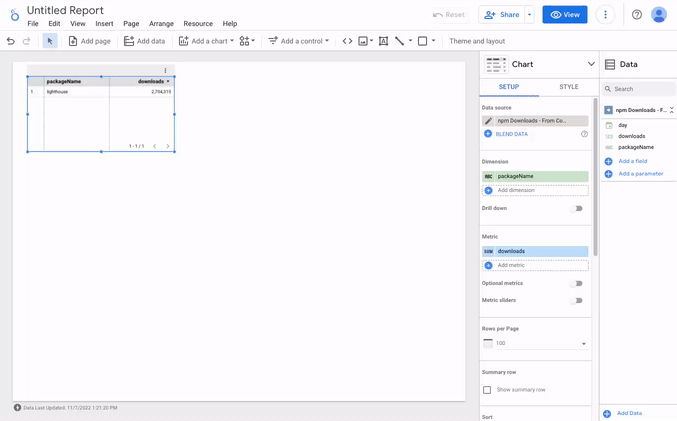Switch to the STYLE tab
The width and height of the screenshot is (677, 421).
coord(568,87)
